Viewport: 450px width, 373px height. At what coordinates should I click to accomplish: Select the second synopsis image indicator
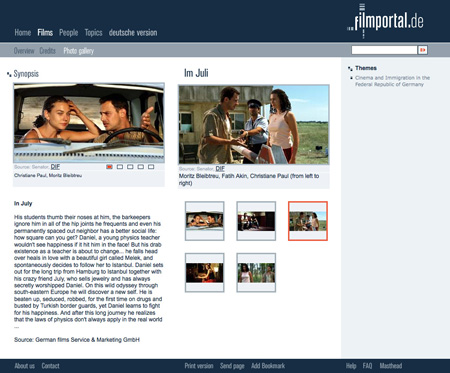click(x=120, y=167)
